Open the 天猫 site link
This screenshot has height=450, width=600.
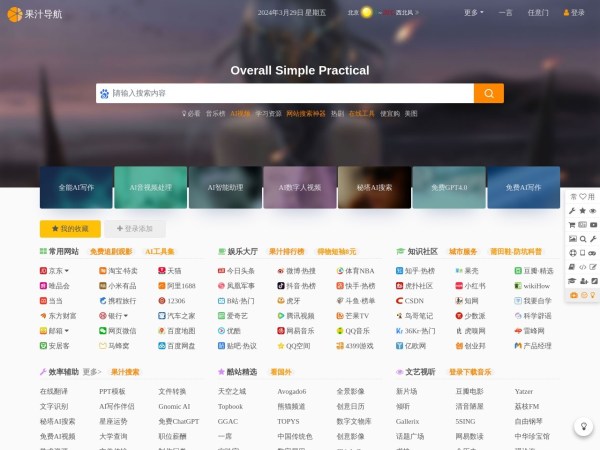click(170, 271)
